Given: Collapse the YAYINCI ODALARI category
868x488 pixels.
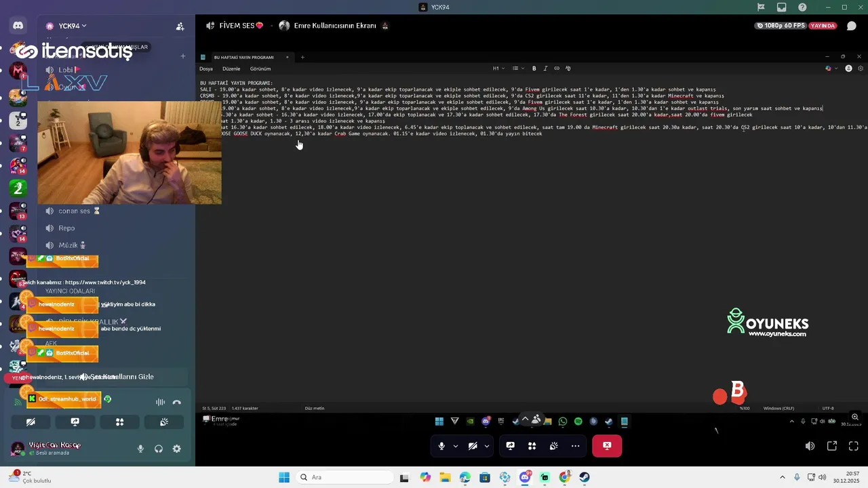Looking at the screenshot, I should tap(70, 291).
